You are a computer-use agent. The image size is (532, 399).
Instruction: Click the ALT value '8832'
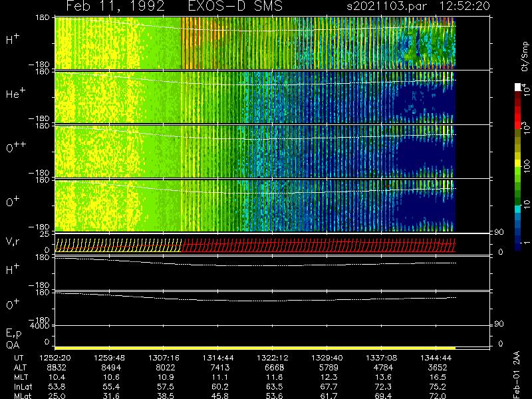[x=57, y=368]
